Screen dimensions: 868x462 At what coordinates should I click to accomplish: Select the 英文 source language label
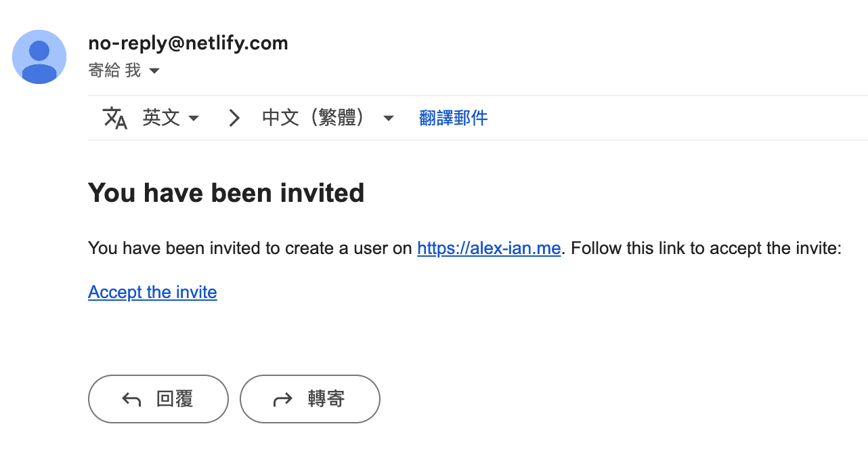(161, 118)
